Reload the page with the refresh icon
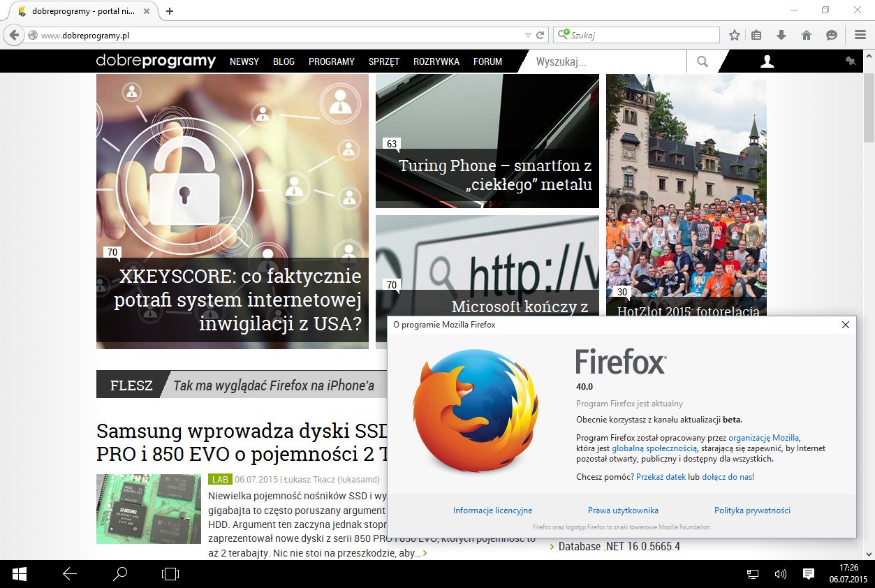The height and width of the screenshot is (588, 875). pos(540,35)
